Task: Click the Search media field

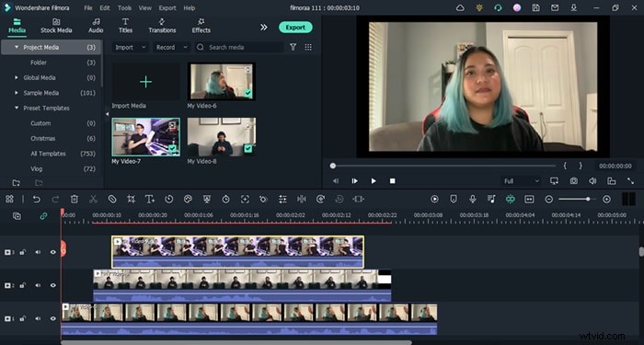Action: (x=239, y=47)
